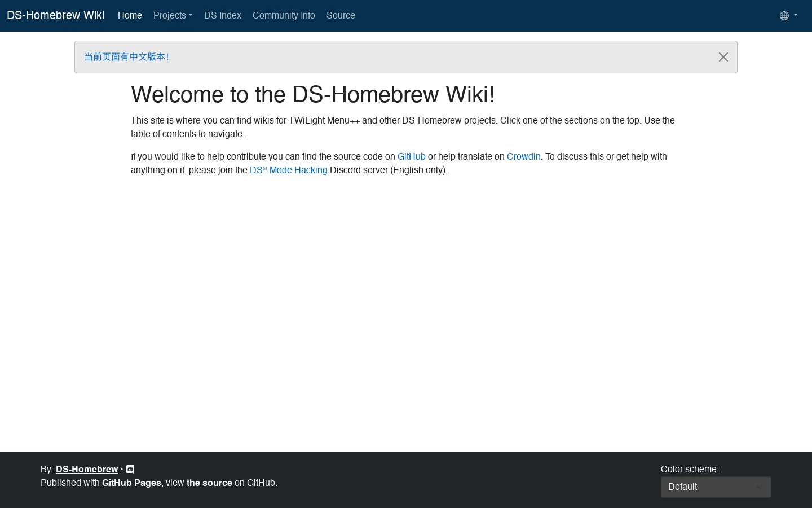Viewport: 812px width, 508px height.
Task: View the source link in footer
Action: (209, 483)
